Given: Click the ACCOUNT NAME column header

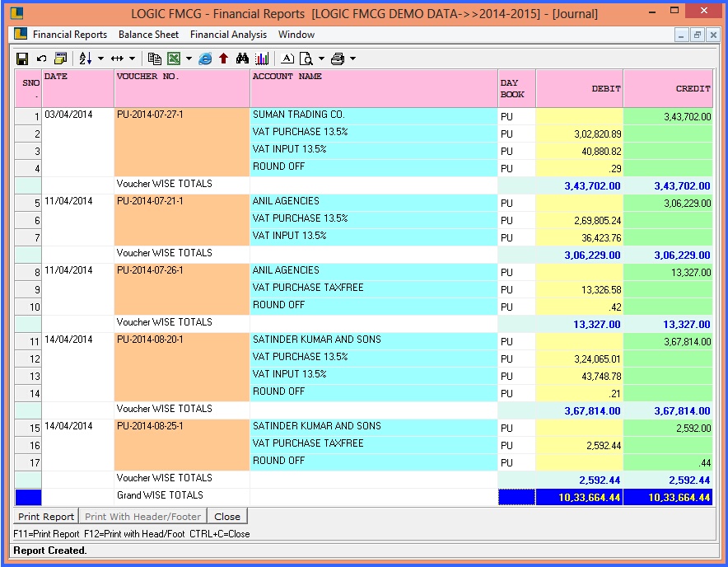Looking at the screenshot, I should pyautogui.click(x=374, y=88).
